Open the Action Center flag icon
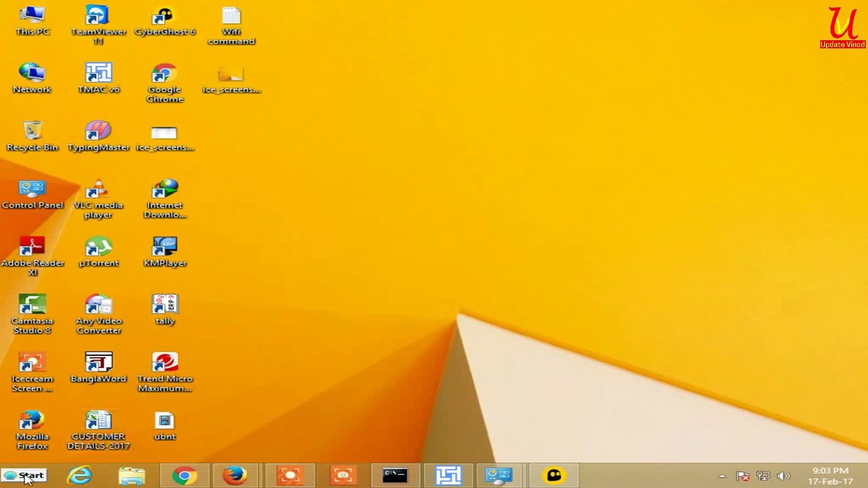This screenshot has height=488, width=868. (743, 476)
